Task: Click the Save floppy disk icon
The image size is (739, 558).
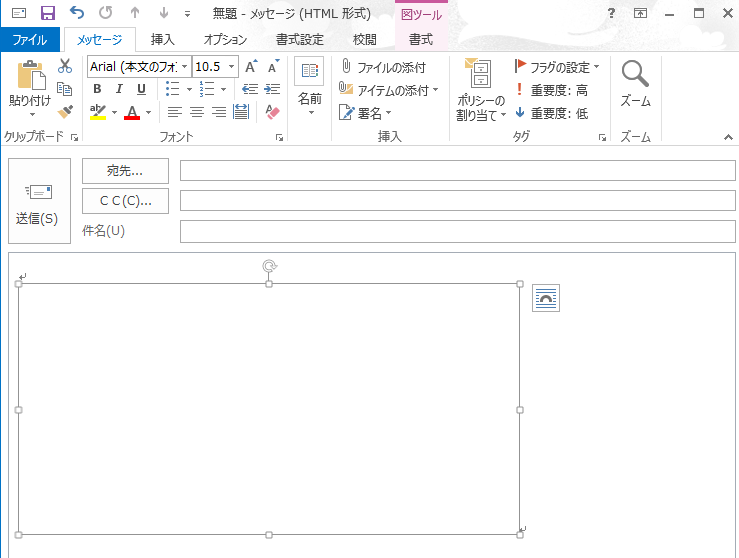Action: (x=47, y=13)
